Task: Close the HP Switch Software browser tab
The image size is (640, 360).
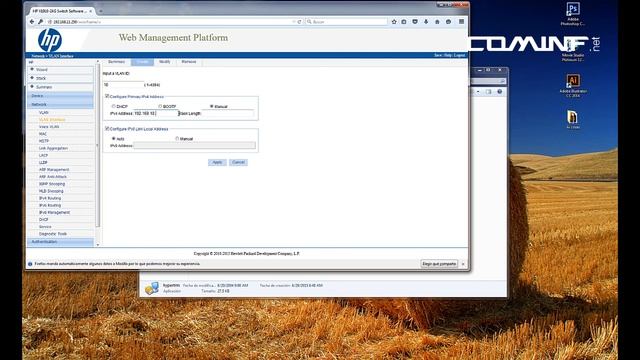Action: click(x=90, y=11)
